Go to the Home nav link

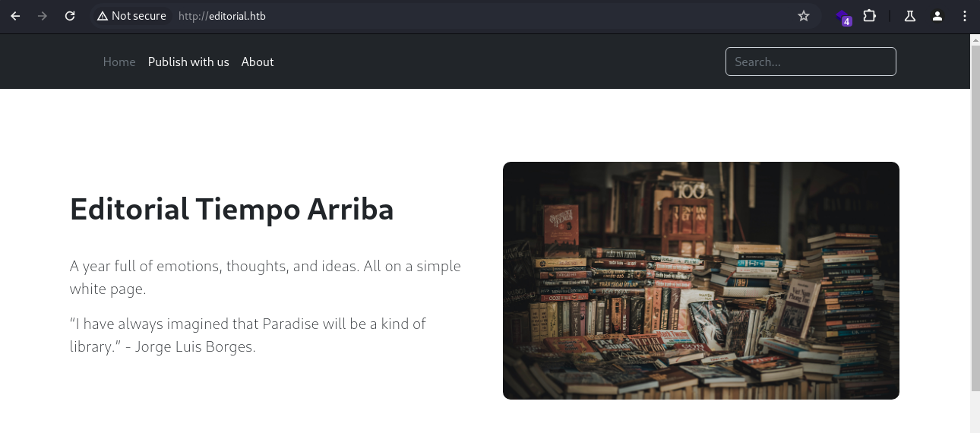119,62
